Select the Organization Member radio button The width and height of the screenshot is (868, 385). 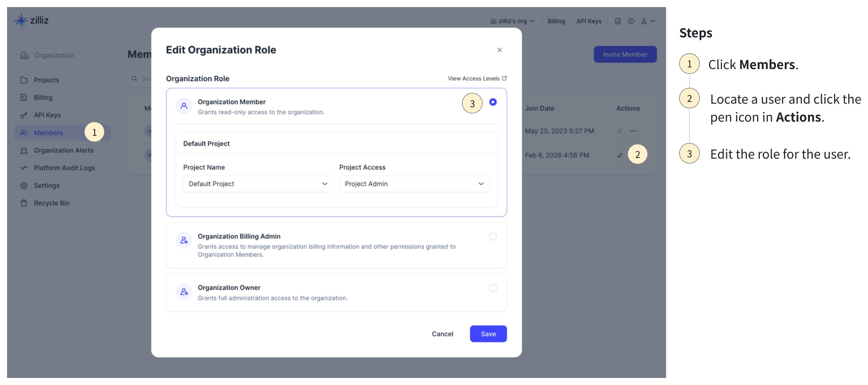click(x=493, y=102)
